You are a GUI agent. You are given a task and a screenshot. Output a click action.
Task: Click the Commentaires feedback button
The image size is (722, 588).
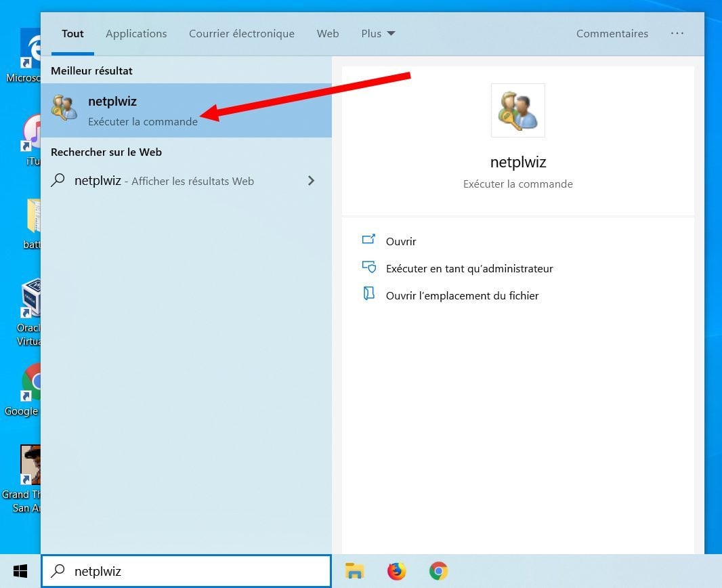(612, 33)
